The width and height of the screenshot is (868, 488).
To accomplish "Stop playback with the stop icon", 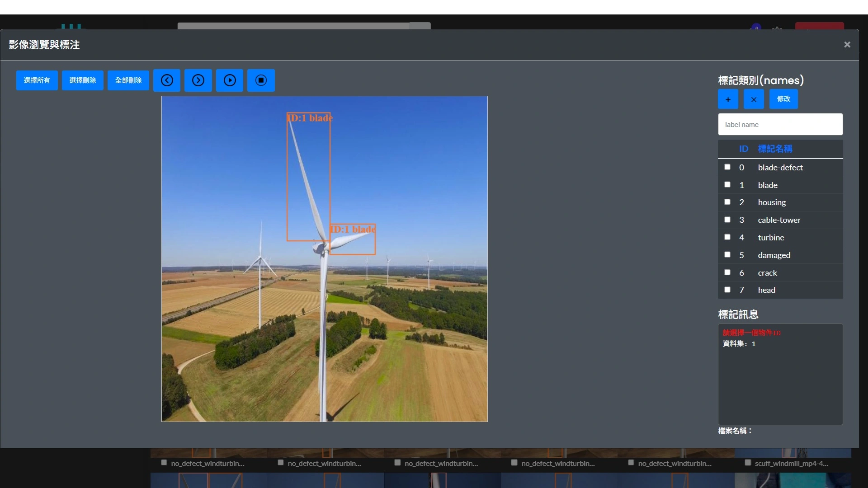I will (261, 80).
